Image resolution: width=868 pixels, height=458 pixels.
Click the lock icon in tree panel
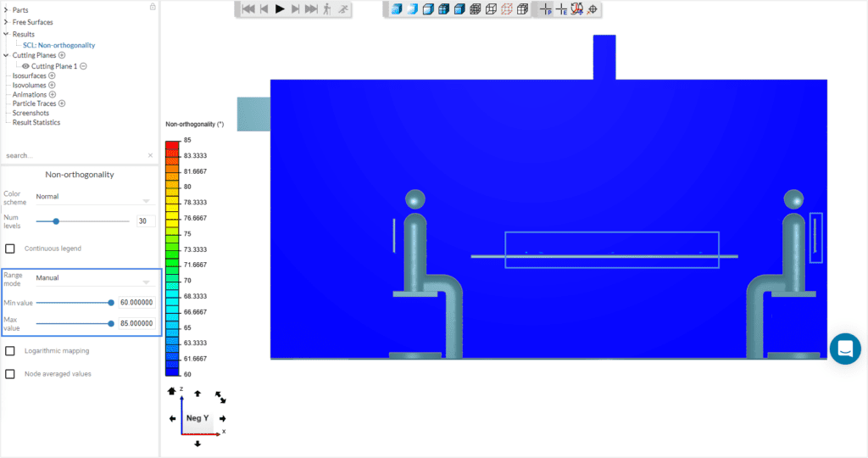pyautogui.click(x=152, y=7)
